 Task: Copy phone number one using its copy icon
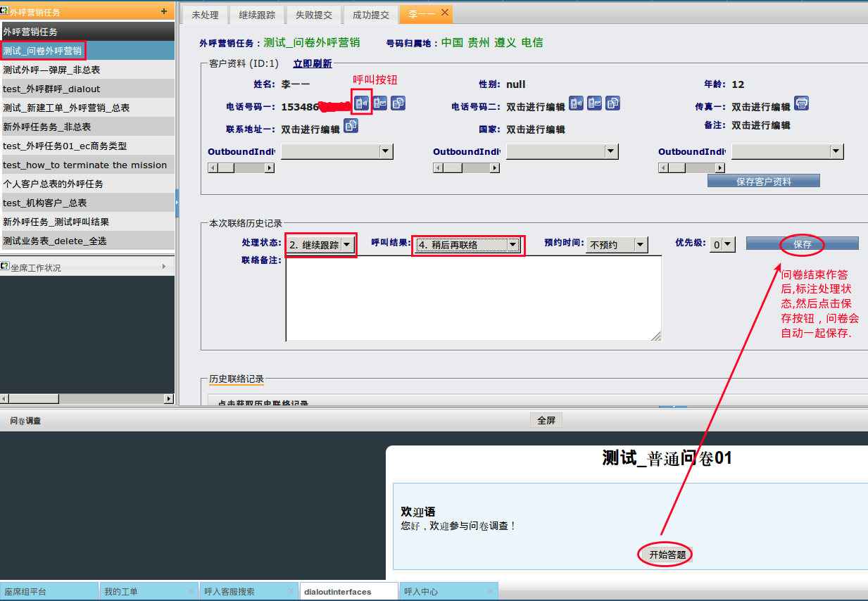click(x=398, y=104)
